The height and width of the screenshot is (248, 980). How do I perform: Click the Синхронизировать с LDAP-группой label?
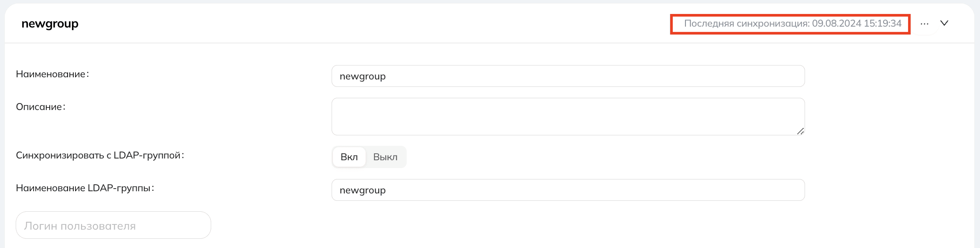coord(100,155)
